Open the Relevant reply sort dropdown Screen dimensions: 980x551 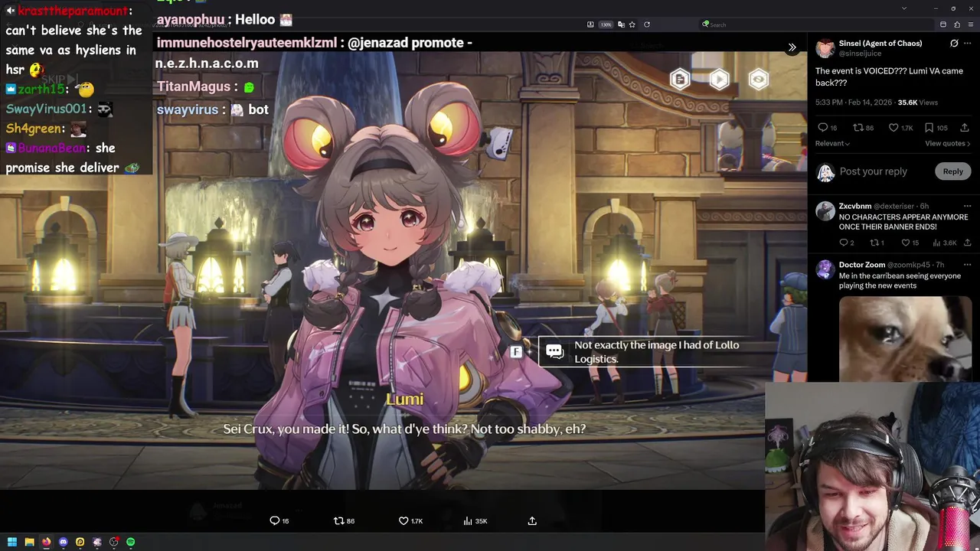coord(832,143)
